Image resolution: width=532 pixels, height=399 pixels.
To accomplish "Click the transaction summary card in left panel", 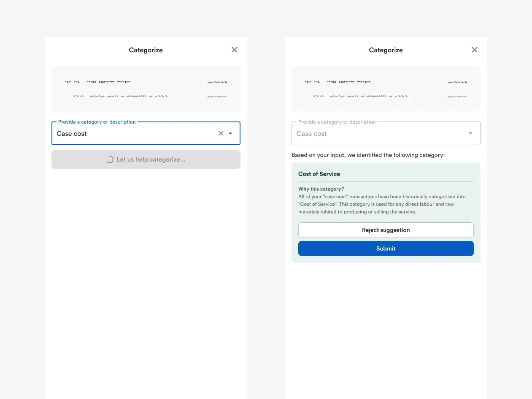I will [146, 89].
